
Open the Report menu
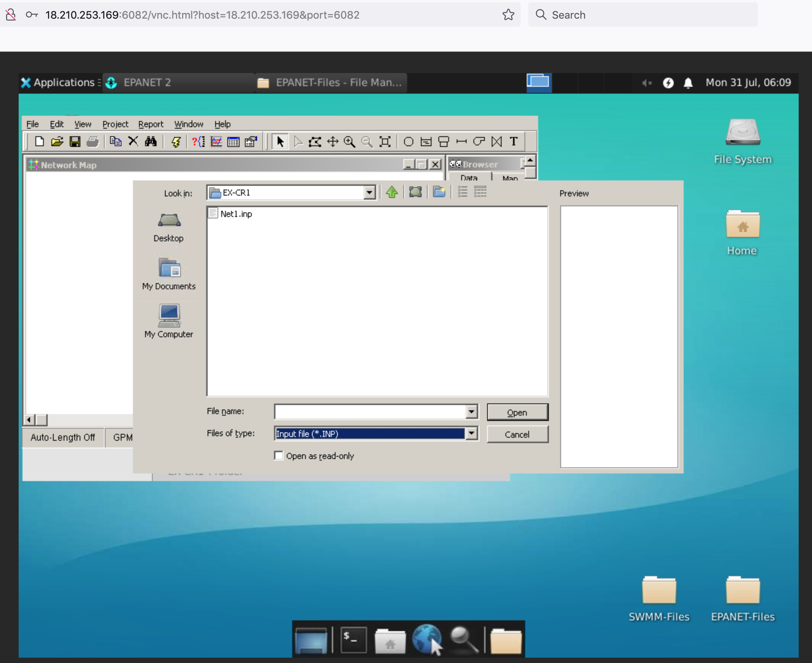150,124
